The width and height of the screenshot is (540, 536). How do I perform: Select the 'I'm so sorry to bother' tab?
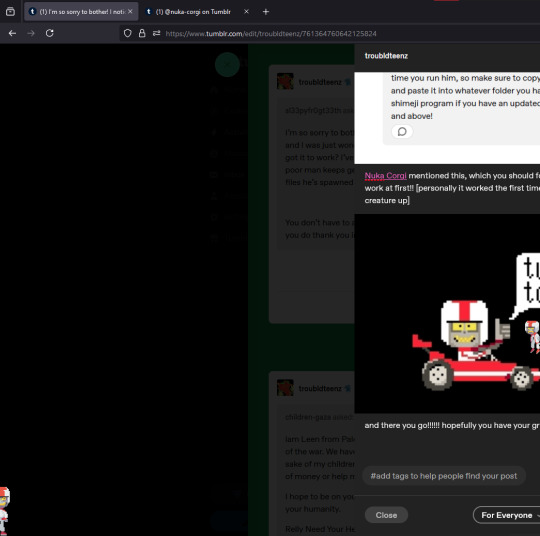[81, 12]
